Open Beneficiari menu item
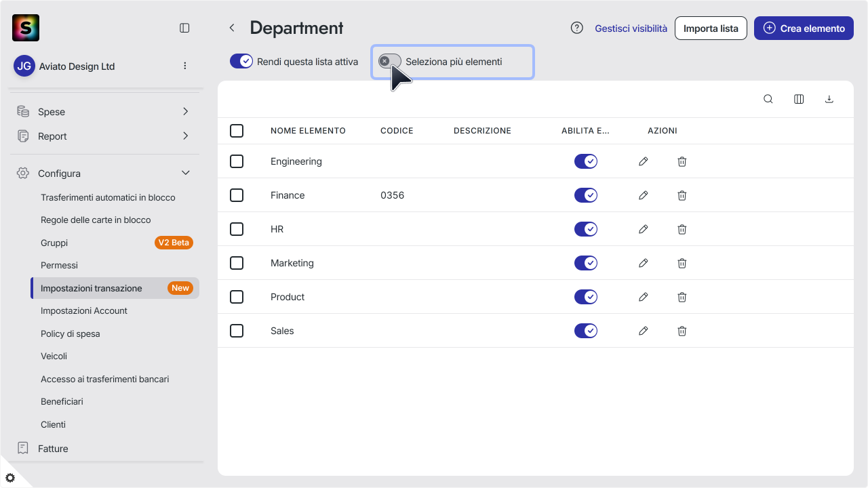Screen dimensions: 868x488 tap(62, 402)
